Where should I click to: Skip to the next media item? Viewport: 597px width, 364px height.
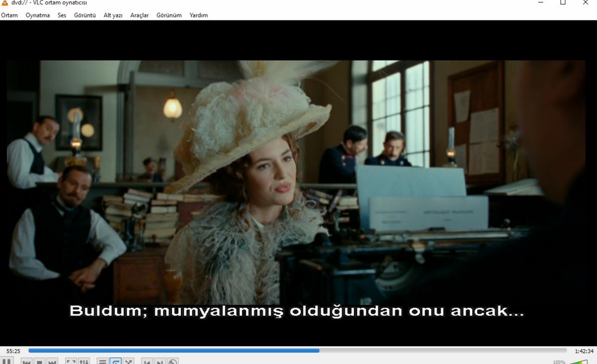(52, 362)
